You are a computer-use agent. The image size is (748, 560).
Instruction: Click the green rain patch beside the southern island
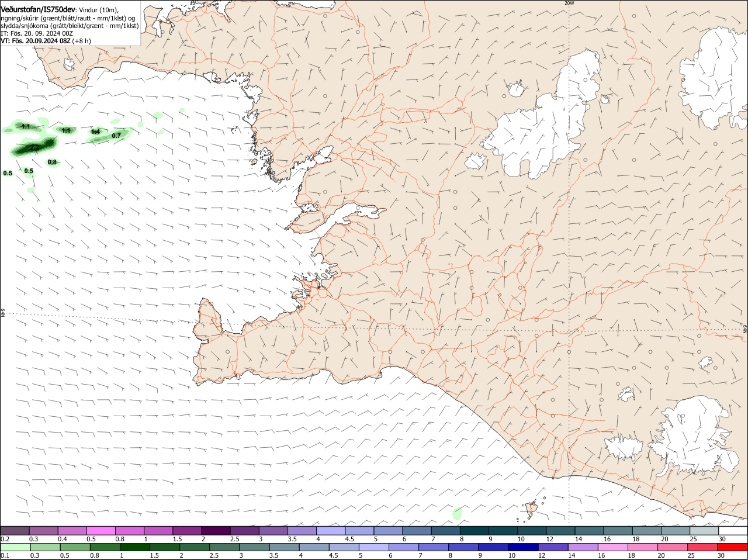coord(457,514)
